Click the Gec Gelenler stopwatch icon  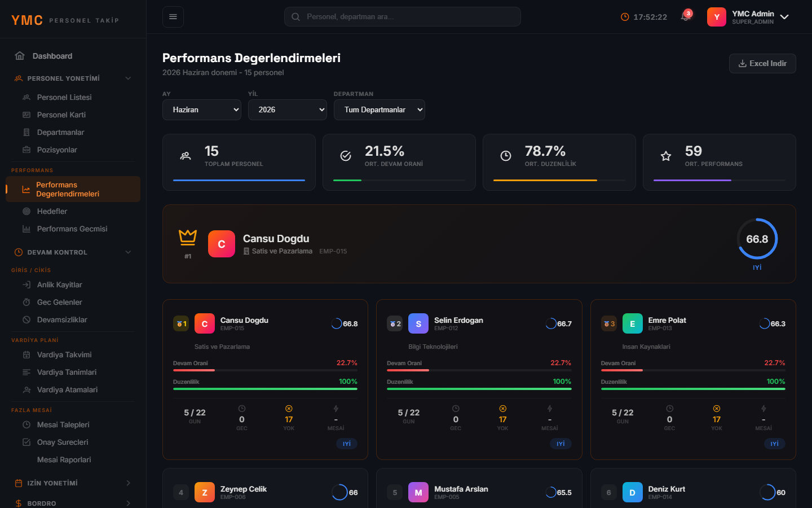coord(27,302)
